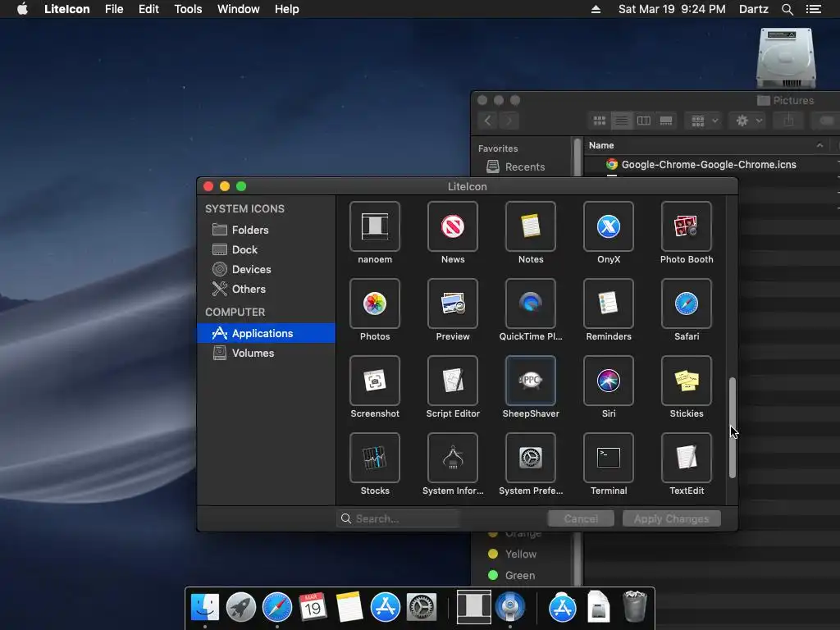Open Notes from the Dock
840x630 pixels.
349,607
